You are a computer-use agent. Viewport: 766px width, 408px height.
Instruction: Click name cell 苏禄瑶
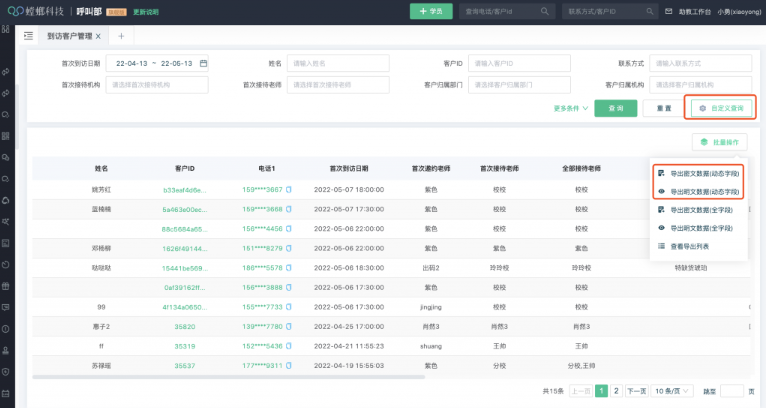click(101, 365)
